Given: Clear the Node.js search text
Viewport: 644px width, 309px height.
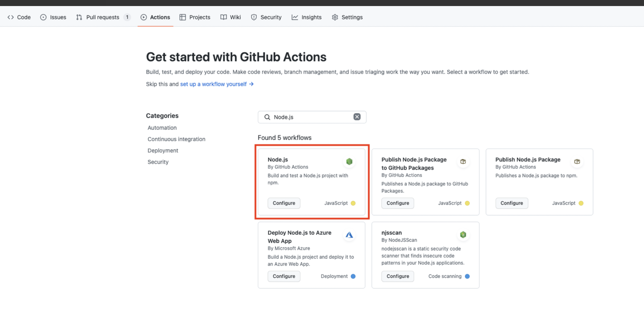Looking at the screenshot, I should 357,117.
